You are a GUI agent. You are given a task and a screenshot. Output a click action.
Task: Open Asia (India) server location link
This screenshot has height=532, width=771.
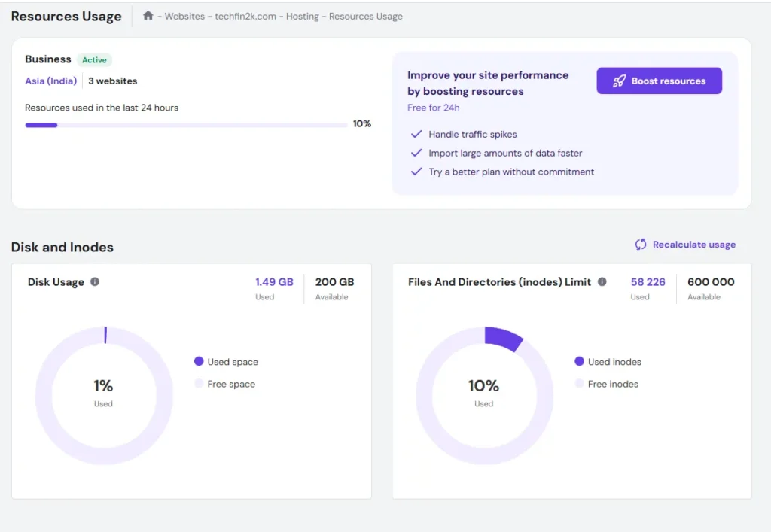51,81
